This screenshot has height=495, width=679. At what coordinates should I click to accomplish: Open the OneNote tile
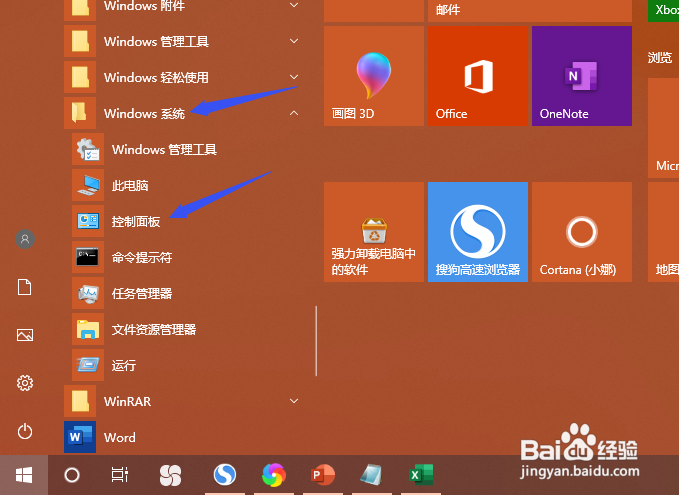582,76
